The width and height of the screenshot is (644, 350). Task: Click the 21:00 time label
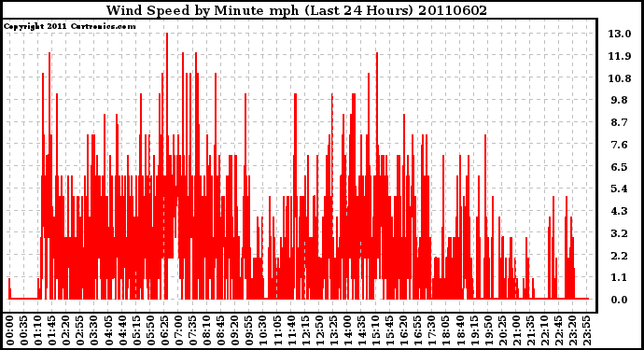pyautogui.click(x=515, y=331)
